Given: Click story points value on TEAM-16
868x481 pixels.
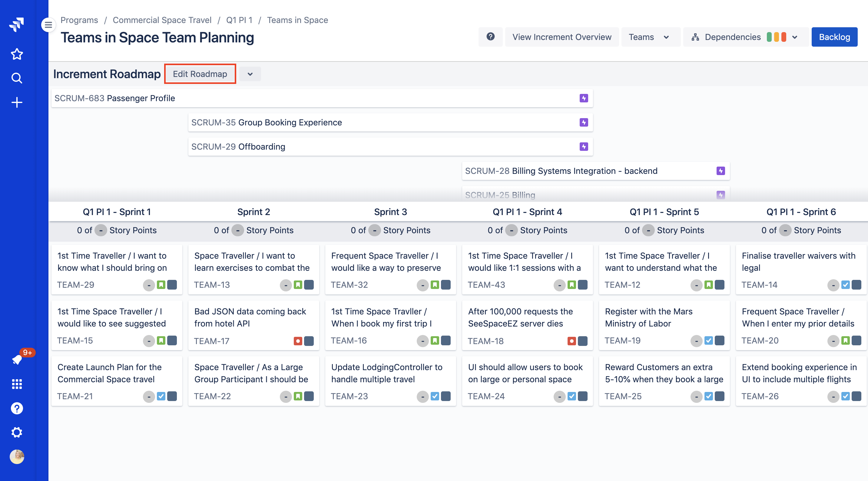Looking at the screenshot, I should 422,341.
